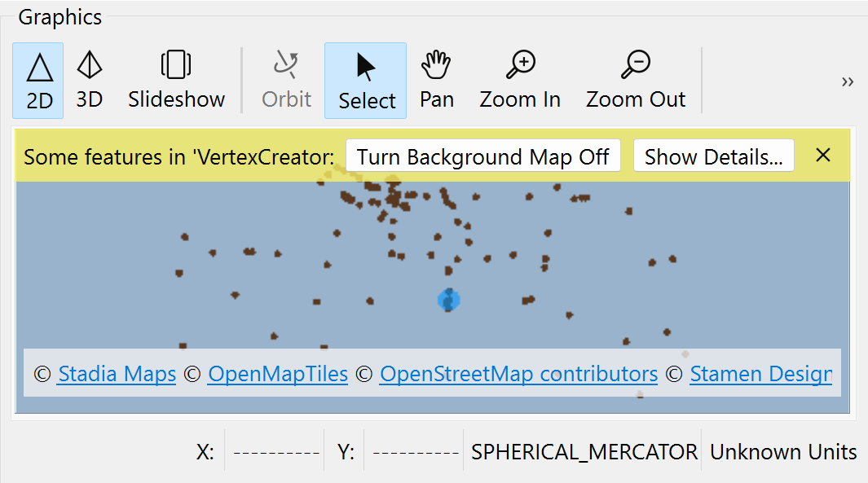The image size is (868, 483).
Task: Select the highlighted blue point on the map
Action: [447, 300]
